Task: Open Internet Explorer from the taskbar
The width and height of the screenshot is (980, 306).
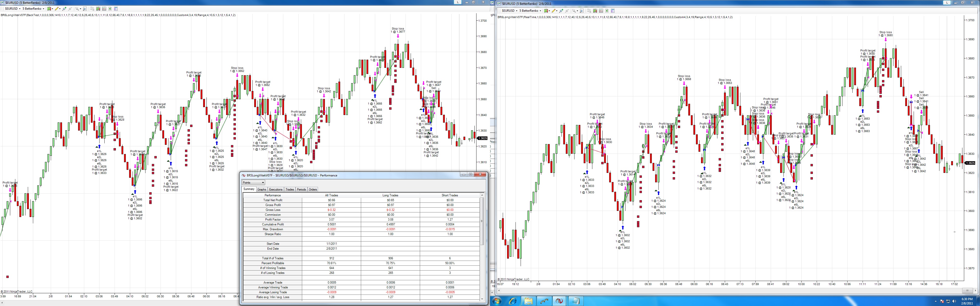Action: (512, 301)
